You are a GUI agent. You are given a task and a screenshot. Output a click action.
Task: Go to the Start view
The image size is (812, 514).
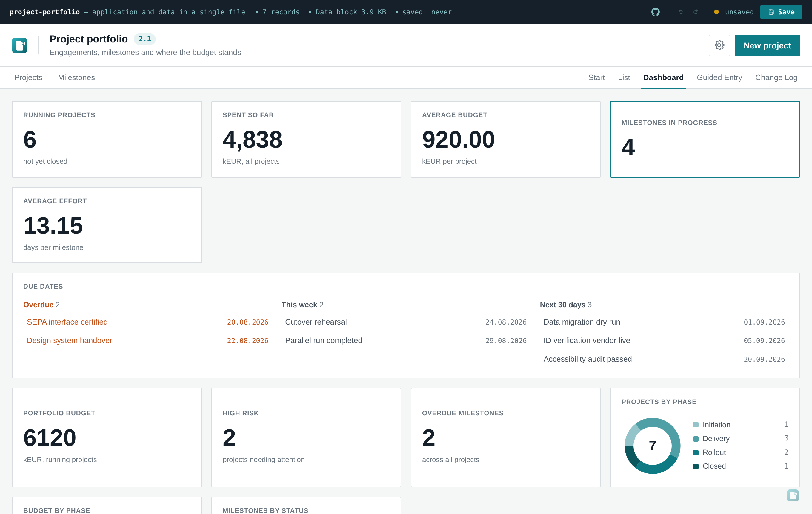pos(596,78)
